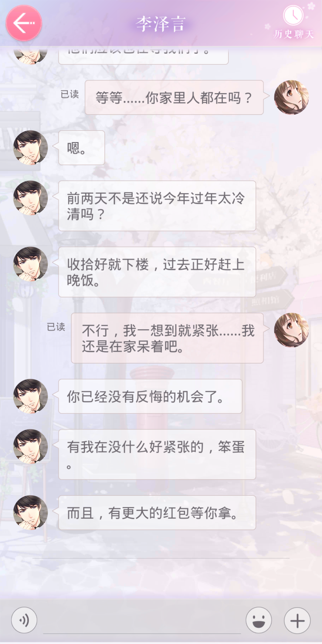
Task: Tap avatar beside 你已经没有反悔 message
Action: click(x=30, y=396)
